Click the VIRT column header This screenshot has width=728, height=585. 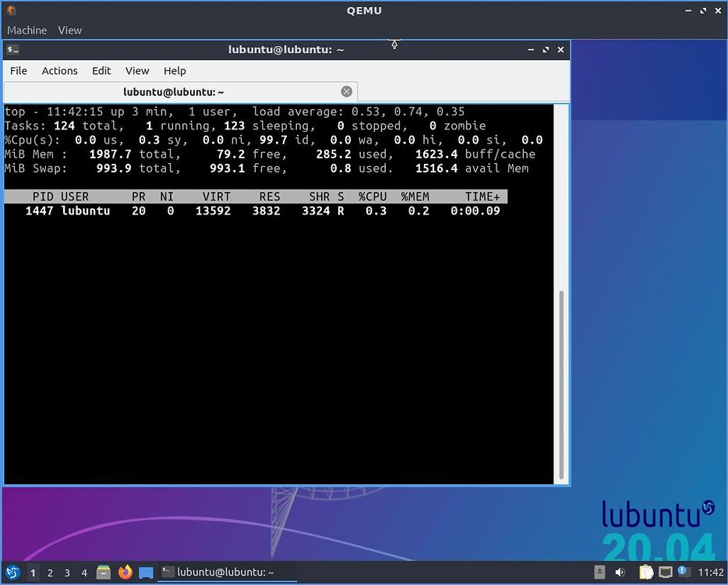pyautogui.click(x=217, y=197)
